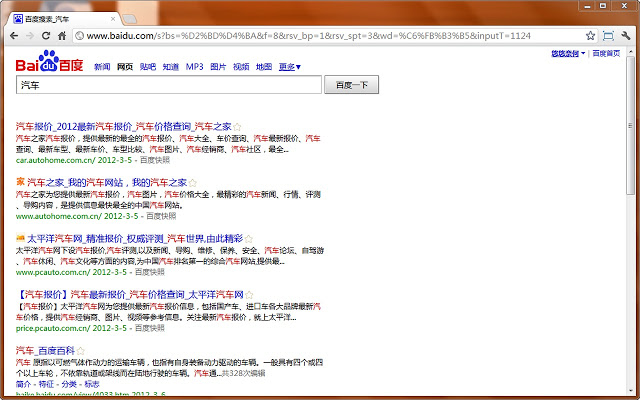Screen dimensions: 640x400
Task: Bookmark this page with the star icon
Action: click(x=590, y=36)
